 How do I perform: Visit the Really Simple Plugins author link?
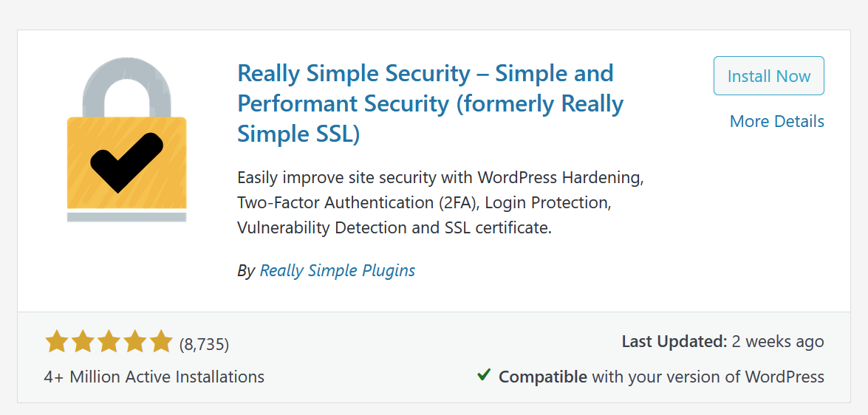338,271
